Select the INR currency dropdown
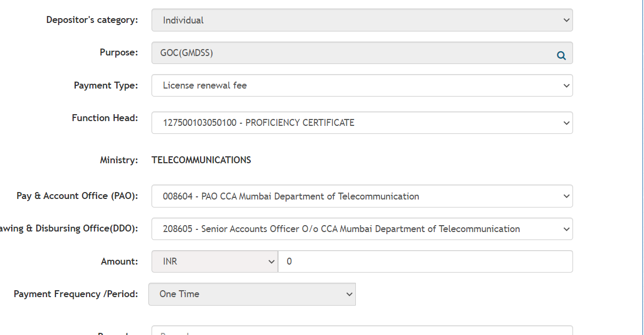The width and height of the screenshot is (644, 335). (214, 261)
